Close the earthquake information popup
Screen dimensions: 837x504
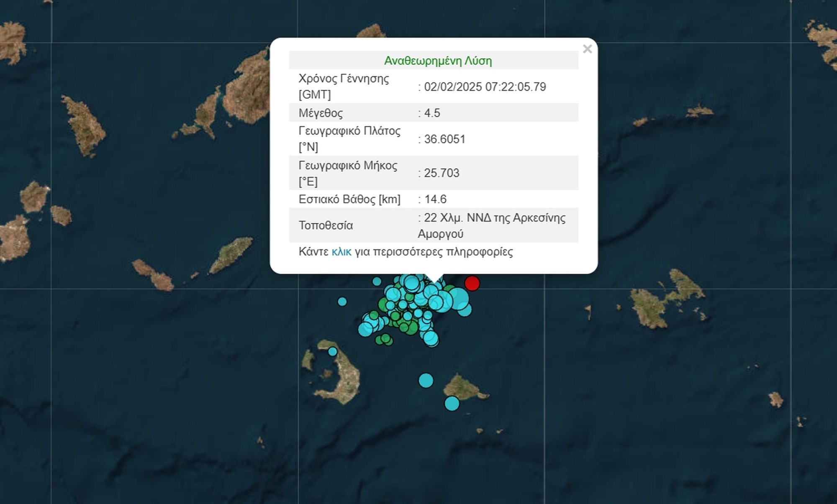588,49
